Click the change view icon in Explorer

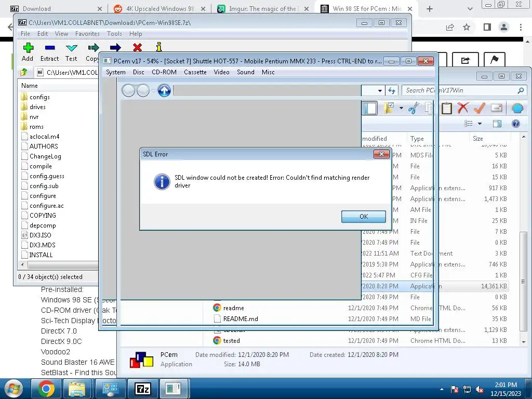click(x=469, y=124)
